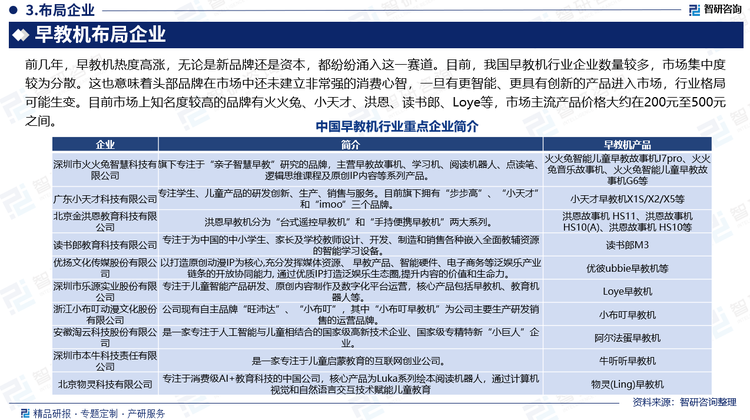Click the footer logo beside 精品研报
Viewport: 750px width, 420px height.
click(x=25, y=413)
